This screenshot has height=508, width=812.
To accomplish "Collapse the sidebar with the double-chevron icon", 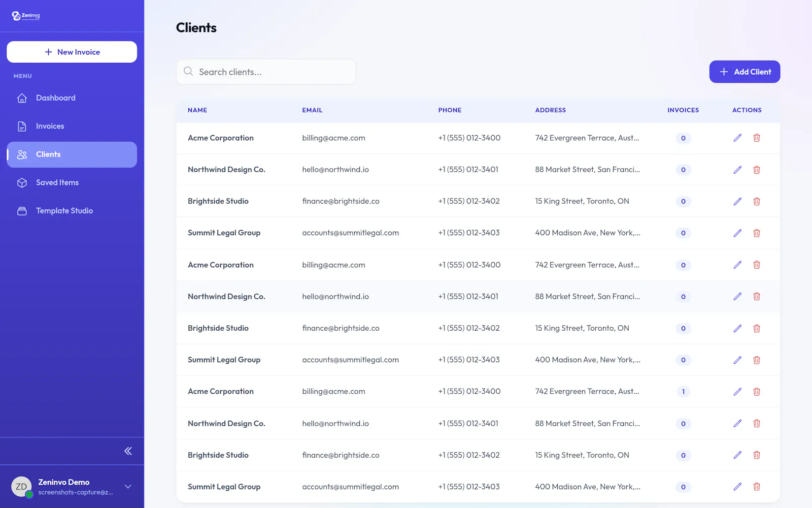I will click(128, 451).
